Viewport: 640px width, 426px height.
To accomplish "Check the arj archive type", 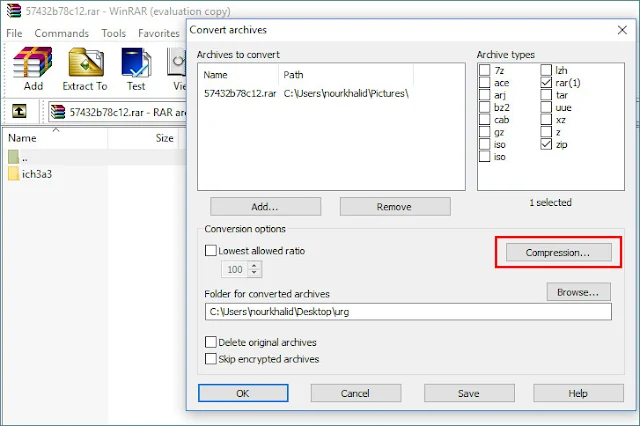I will (484, 95).
